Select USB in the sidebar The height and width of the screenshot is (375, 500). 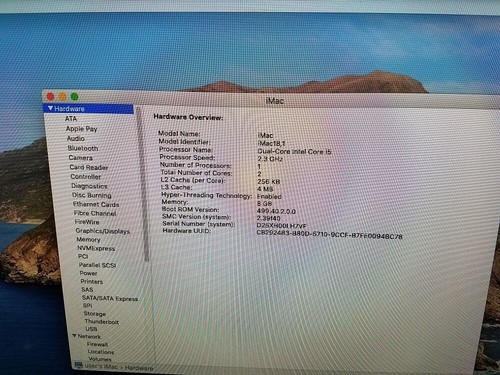pos(91,329)
